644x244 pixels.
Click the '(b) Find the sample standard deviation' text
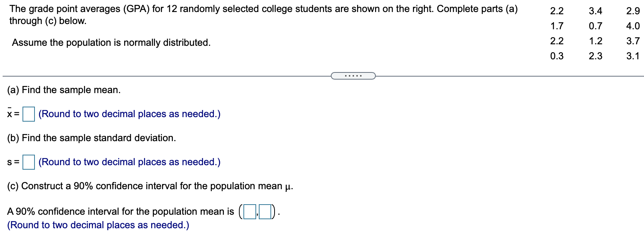pos(92,138)
